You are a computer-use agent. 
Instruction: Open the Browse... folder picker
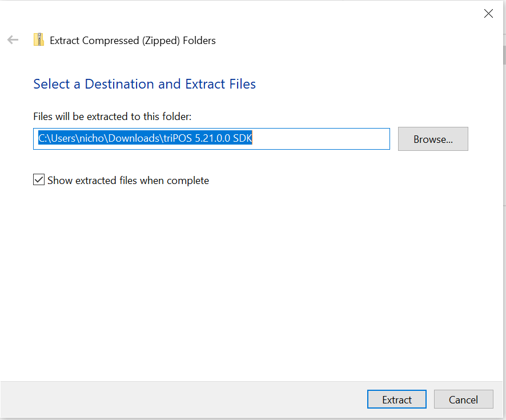pos(433,139)
